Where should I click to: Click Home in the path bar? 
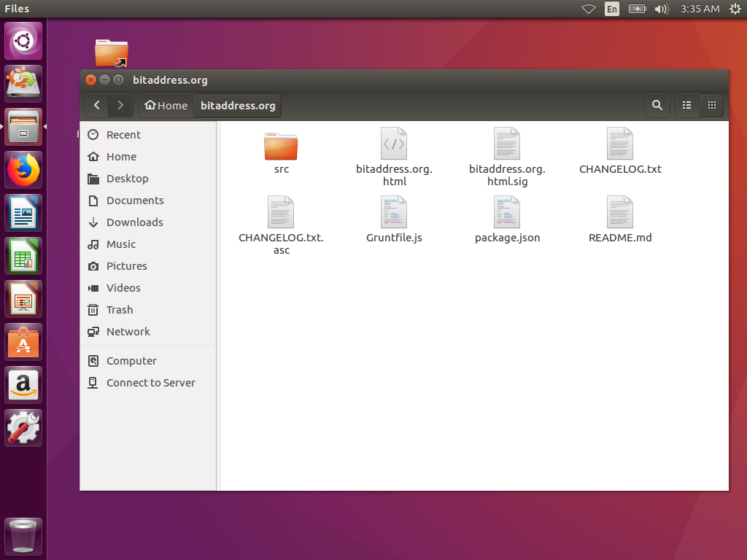pyautogui.click(x=166, y=106)
